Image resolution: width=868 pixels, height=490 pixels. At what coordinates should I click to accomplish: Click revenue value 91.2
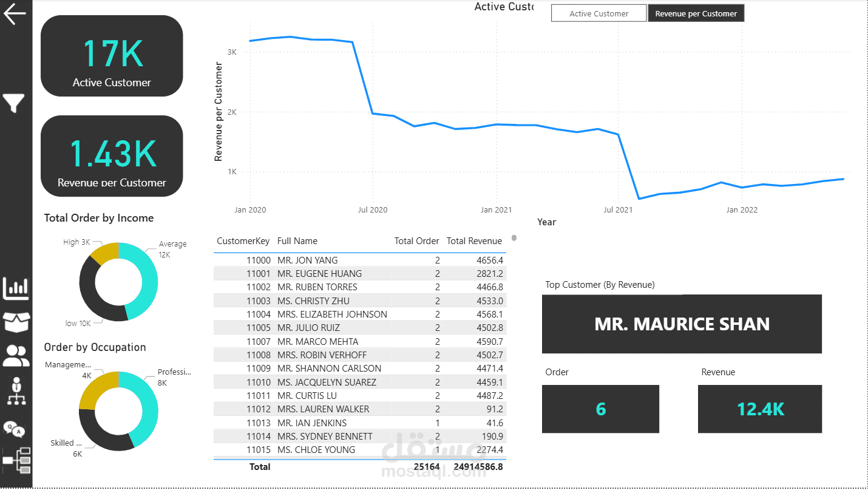click(x=495, y=409)
